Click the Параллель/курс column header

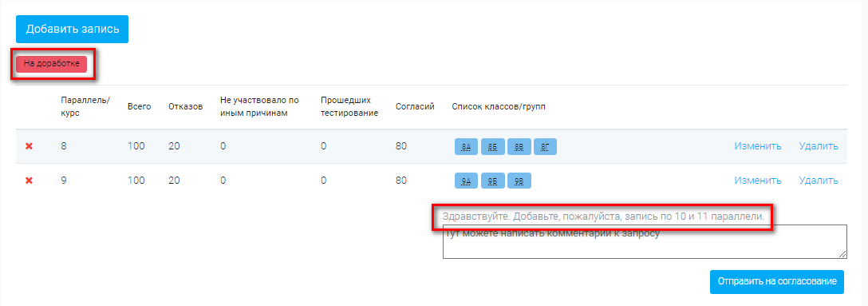85,106
